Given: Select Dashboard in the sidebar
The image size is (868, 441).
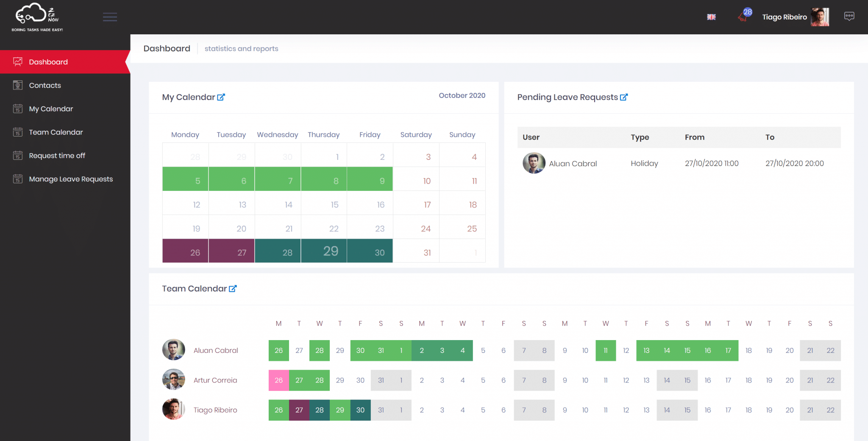Looking at the screenshot, I should tap(48, 62).
